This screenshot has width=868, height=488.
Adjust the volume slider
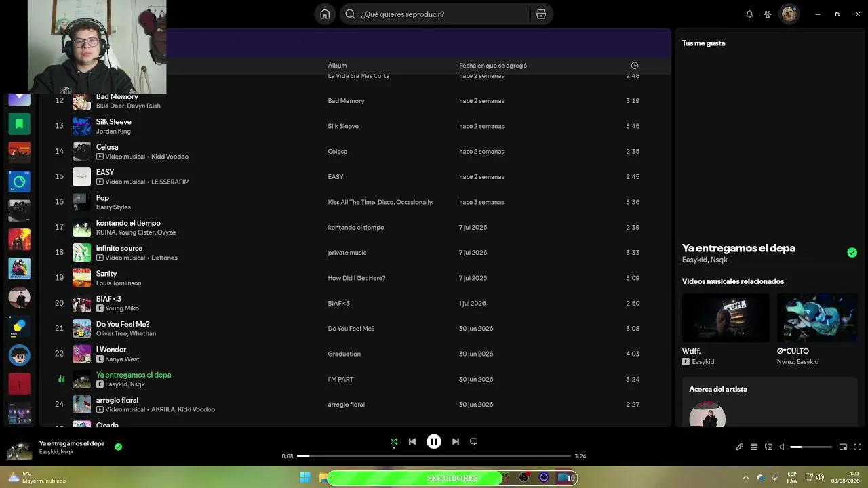[811, 447]
